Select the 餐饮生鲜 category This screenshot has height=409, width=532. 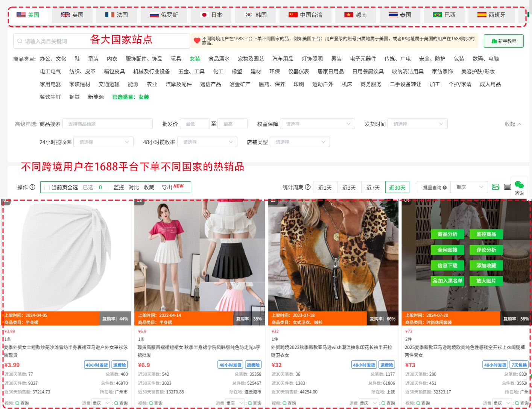[50, 97]
